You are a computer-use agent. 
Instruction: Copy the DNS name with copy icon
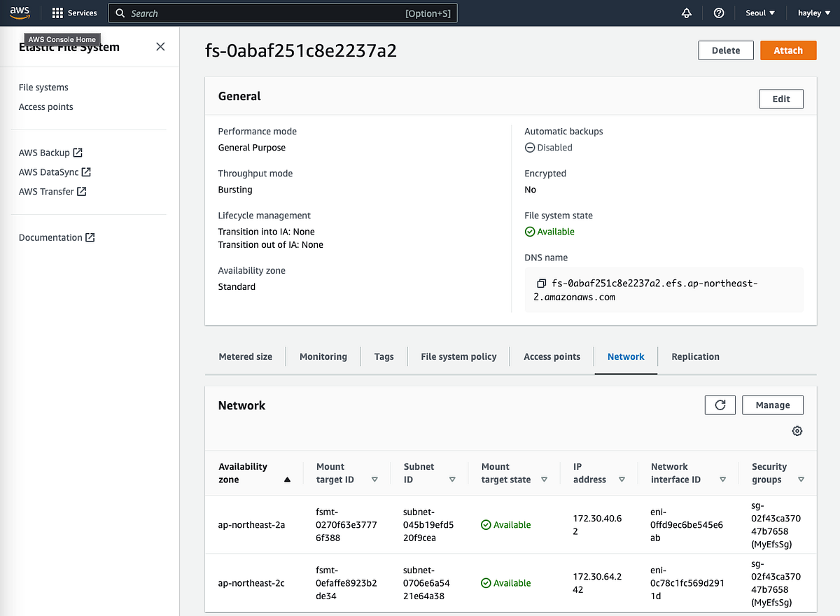(x=541, y=283)
